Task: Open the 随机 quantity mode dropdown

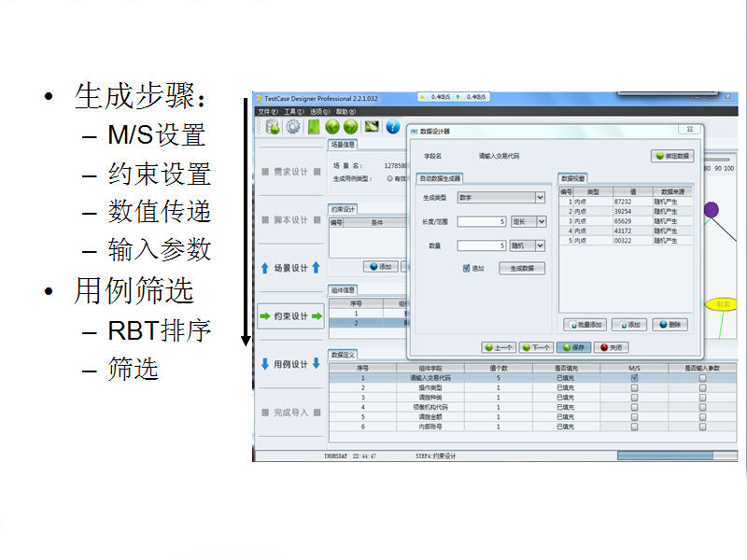Action: point(540,245)
